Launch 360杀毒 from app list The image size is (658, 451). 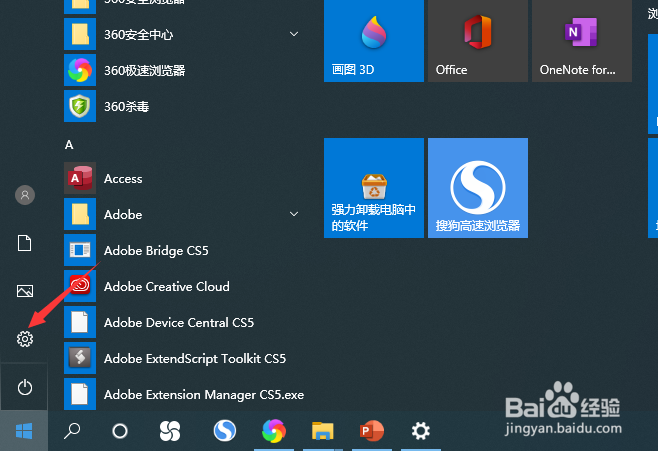pos(185,106)
